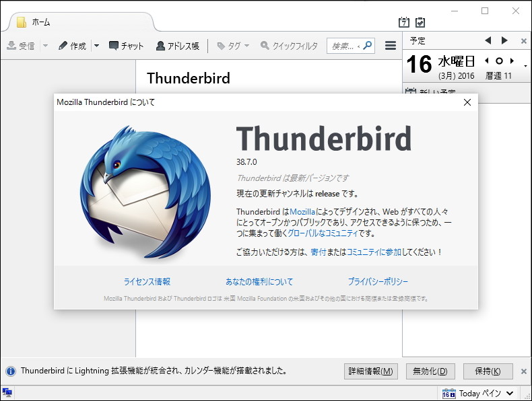Click the date number 16
The image size is (532, 401).
[420, 65]
